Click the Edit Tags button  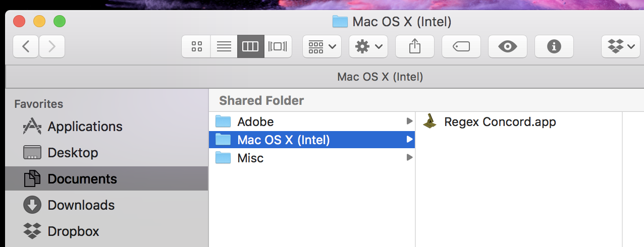point(461,47)
